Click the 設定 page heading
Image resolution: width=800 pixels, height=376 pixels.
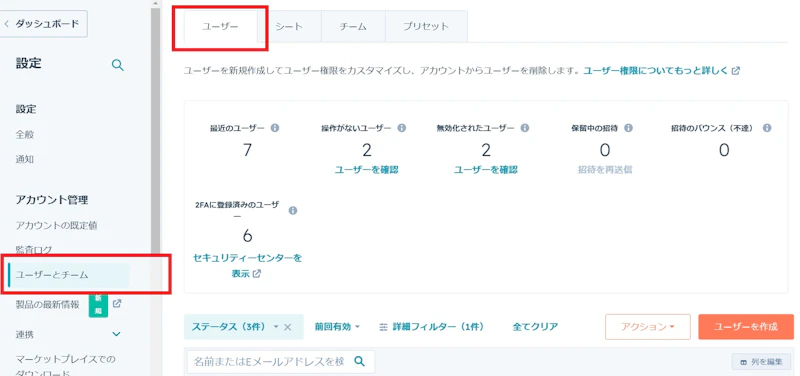pyautogui.click(x=29, y=63)
